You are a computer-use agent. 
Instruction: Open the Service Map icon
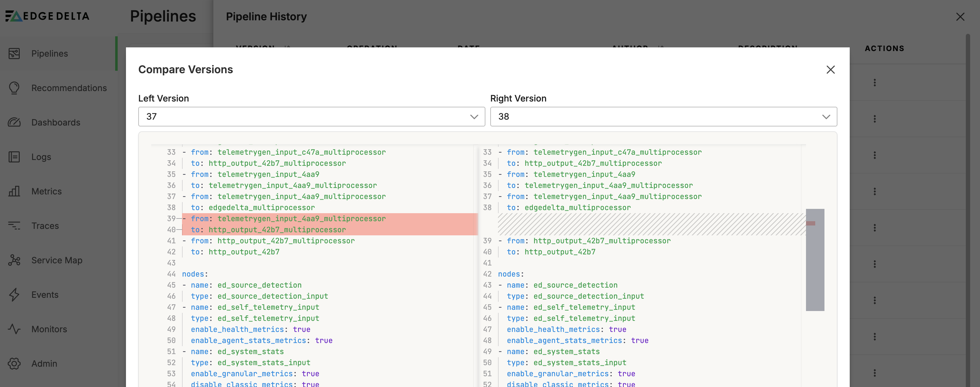pos(14,260)
